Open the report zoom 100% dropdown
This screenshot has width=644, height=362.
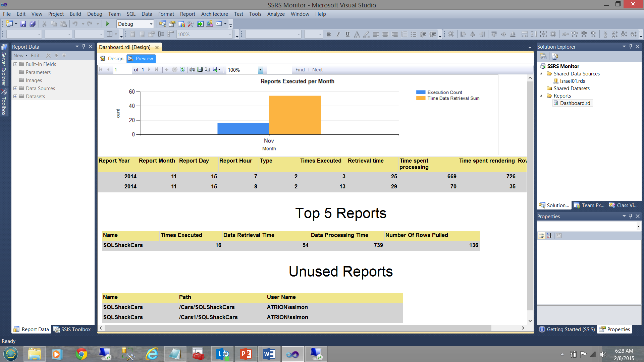coord(260,70)
